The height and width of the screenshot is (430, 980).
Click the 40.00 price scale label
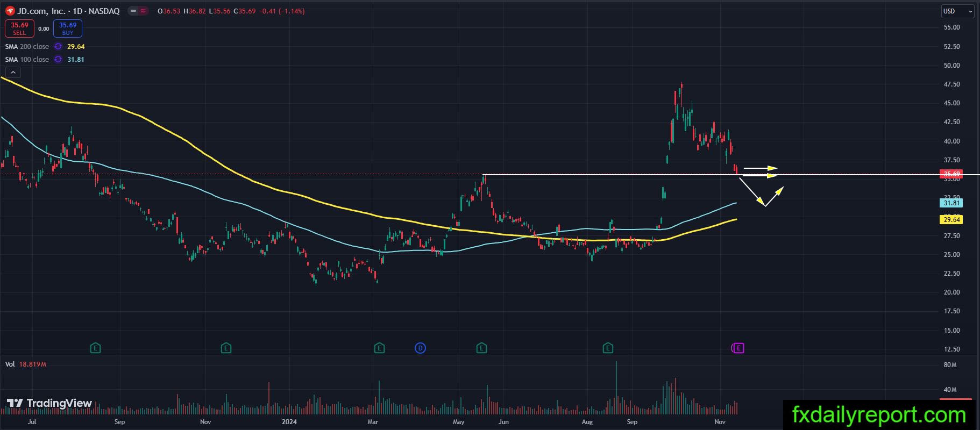tap(951, 141)
